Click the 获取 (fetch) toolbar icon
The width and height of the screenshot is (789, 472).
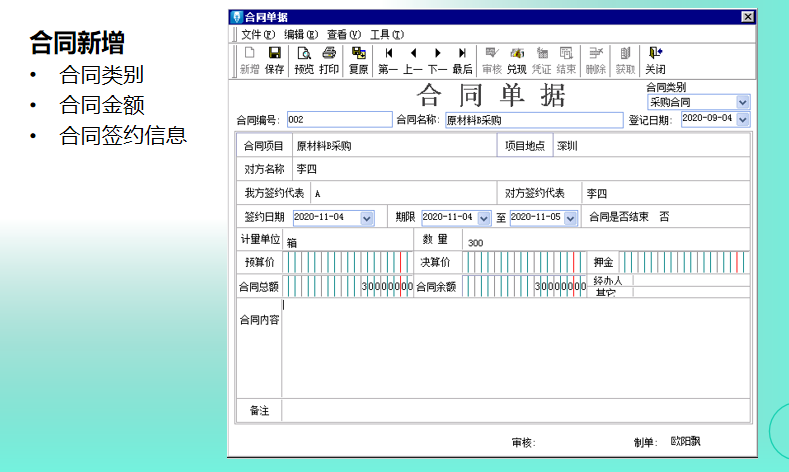coord(625,60)
